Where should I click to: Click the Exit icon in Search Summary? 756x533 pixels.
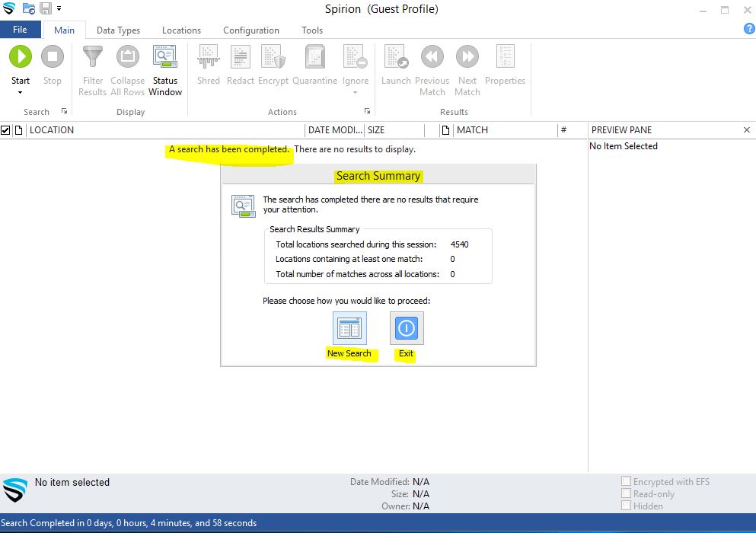[407, 328]
